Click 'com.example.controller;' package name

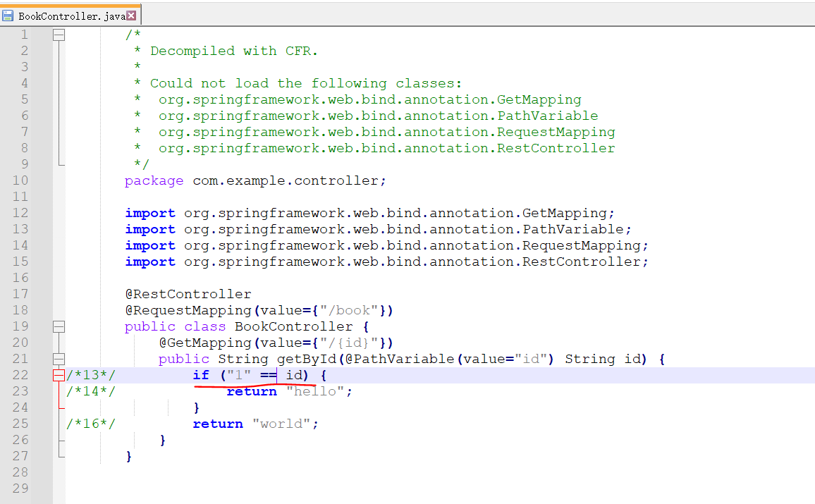point(290,181)
